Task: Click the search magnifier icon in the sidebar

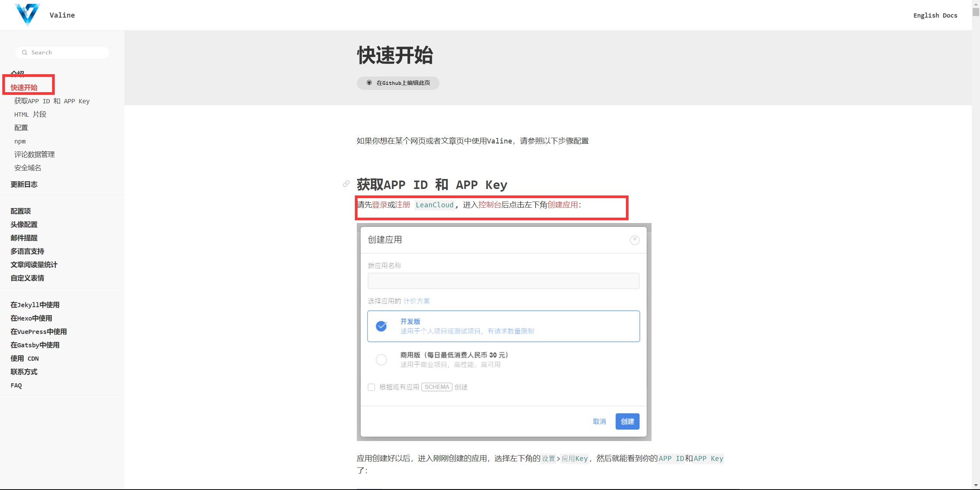Action: click(24, 52)
